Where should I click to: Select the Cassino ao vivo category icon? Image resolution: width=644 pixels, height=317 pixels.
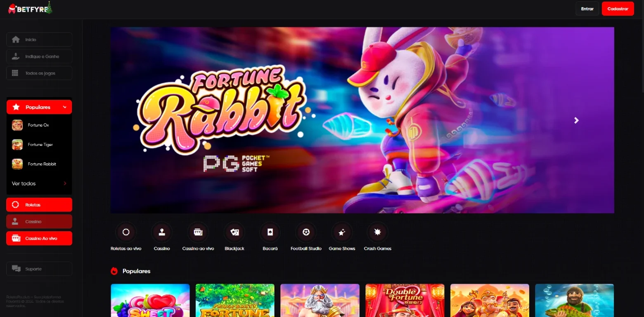tap(198, 232)
